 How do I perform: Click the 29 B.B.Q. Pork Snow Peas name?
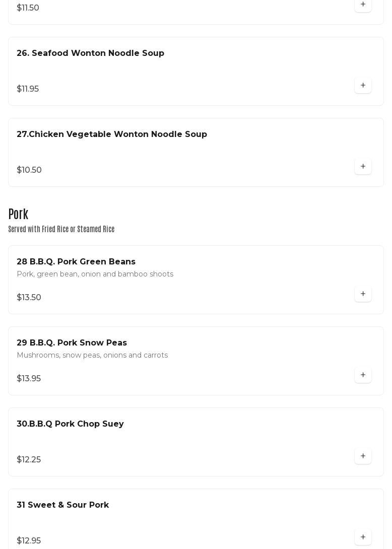72,343
